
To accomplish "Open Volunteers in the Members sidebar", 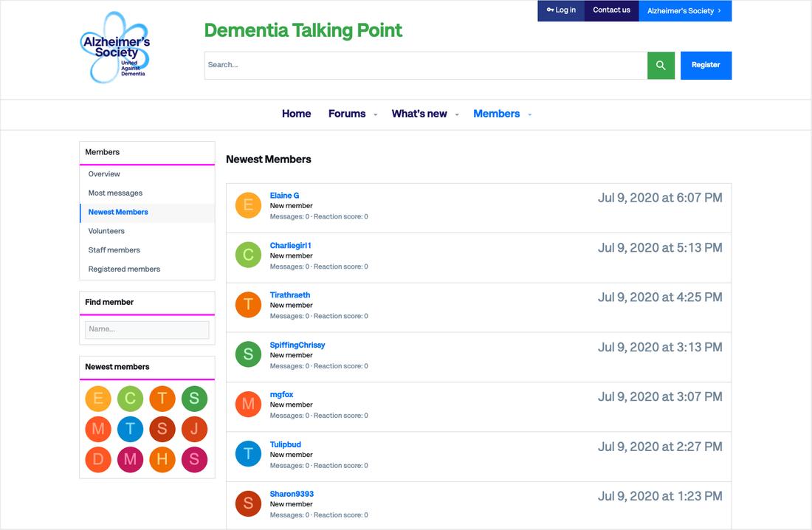I will (106, 231).
